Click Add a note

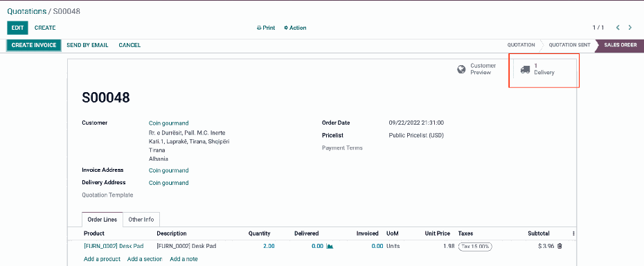(x=184, y=259)
